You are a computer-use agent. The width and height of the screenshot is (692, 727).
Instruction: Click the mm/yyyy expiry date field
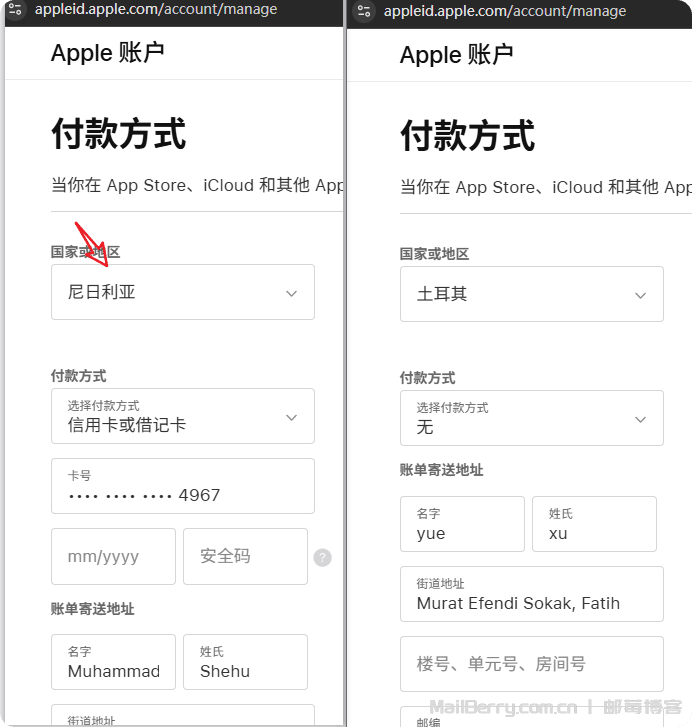pyautogui.click(x=114, y=556)
